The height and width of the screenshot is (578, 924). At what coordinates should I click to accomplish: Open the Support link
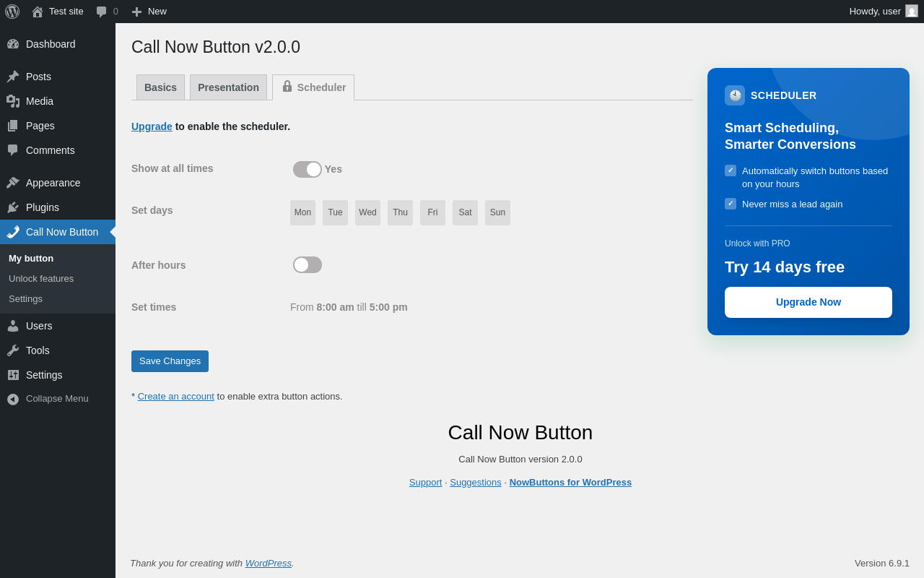[x=425, y=483]
